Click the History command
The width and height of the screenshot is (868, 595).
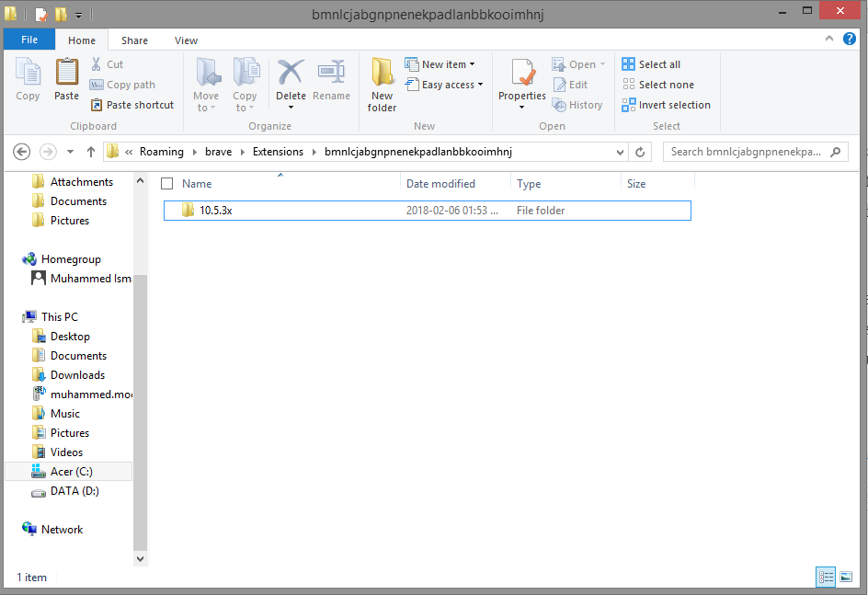point(577,105)
